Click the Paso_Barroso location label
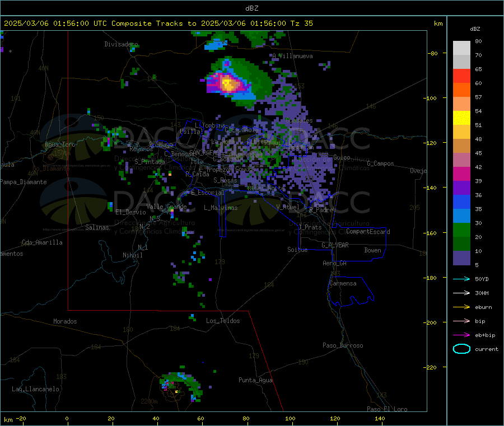This screenshot has height=426, width=504. coord(343,345)
